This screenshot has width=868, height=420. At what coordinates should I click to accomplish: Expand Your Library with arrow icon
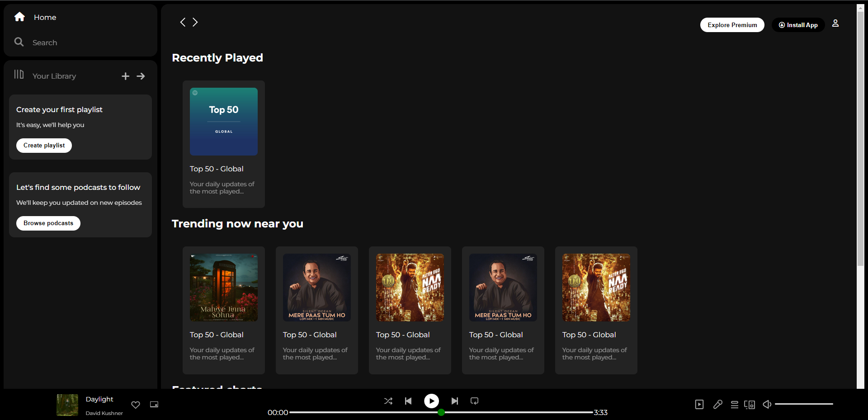click(x=141, y=76)
